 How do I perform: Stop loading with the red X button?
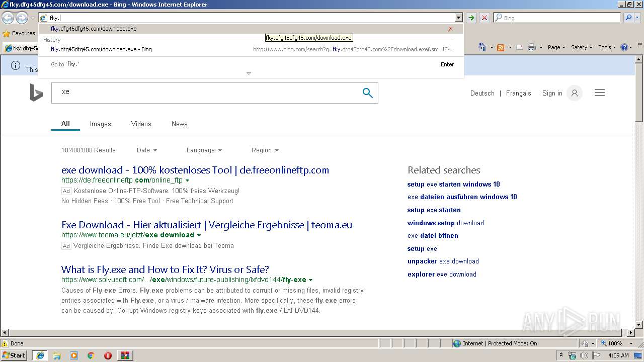[484, 18]
